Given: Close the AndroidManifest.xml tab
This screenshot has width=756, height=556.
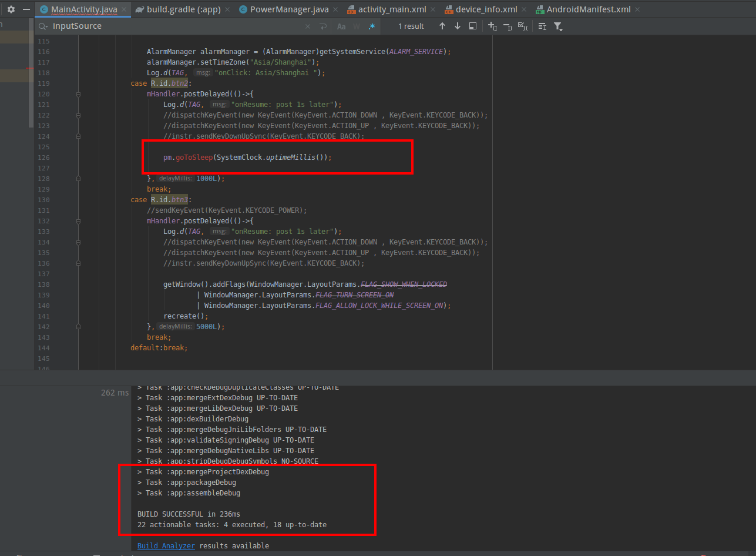Looking at the screenshot, I should 637,9.
